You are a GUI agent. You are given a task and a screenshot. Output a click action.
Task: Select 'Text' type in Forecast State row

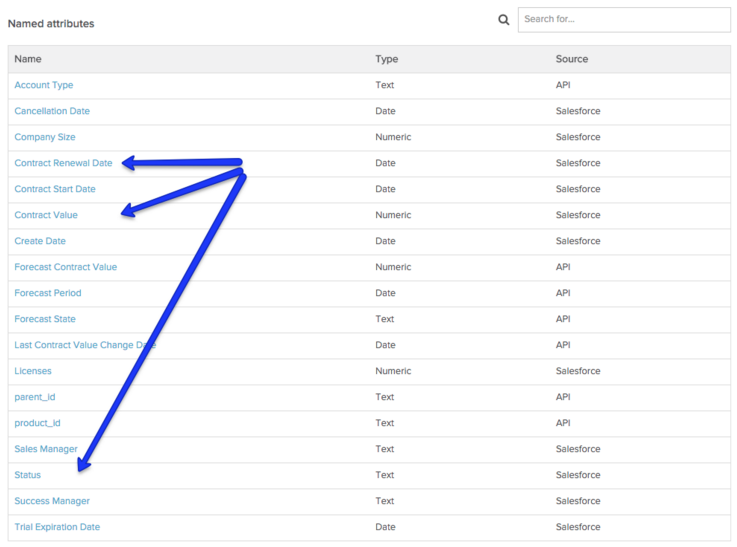384,319
